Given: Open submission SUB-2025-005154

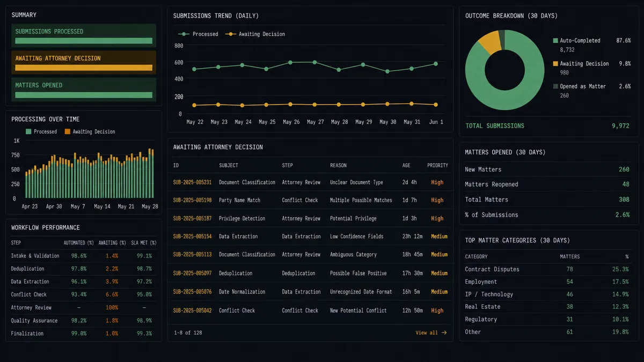Looking at the screenshot, I should (192, 237).
